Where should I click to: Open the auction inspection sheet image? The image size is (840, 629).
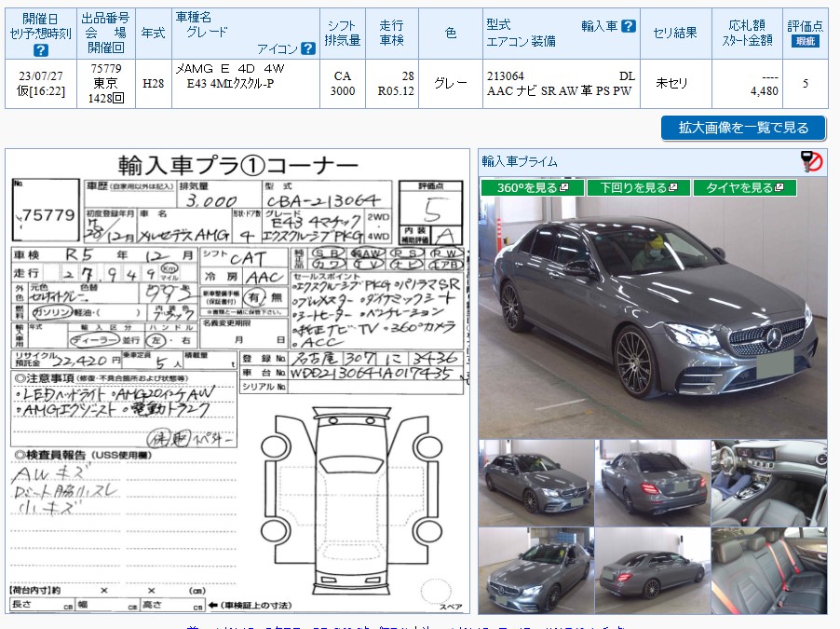237,381
